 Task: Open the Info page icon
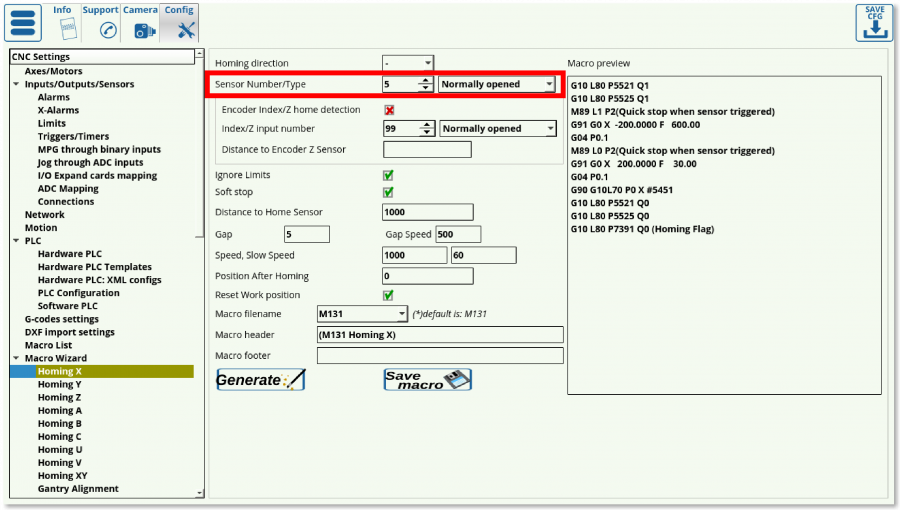point(62,28)
